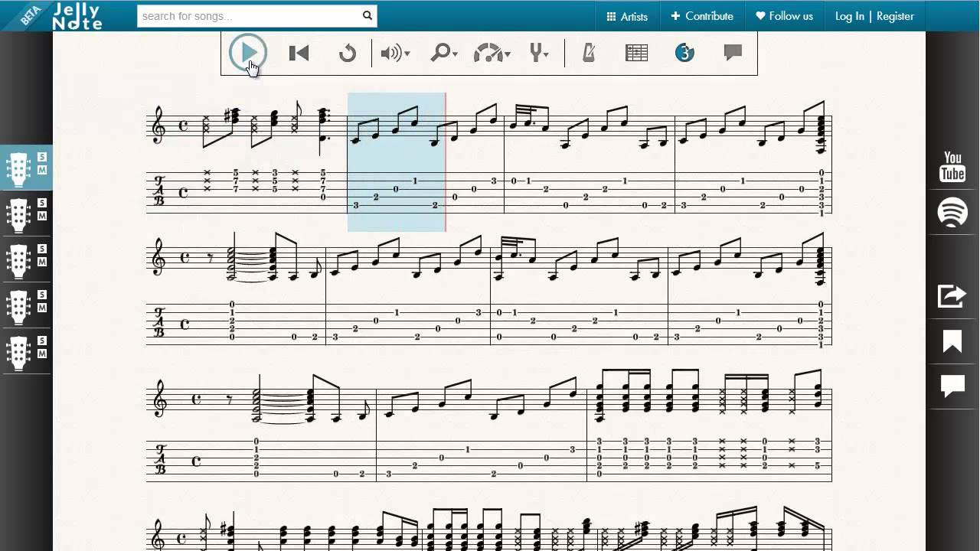Viewport: 980px width, 551px height.
Task: Mute the fifth guitar track
Action: (x=42, y=354)
